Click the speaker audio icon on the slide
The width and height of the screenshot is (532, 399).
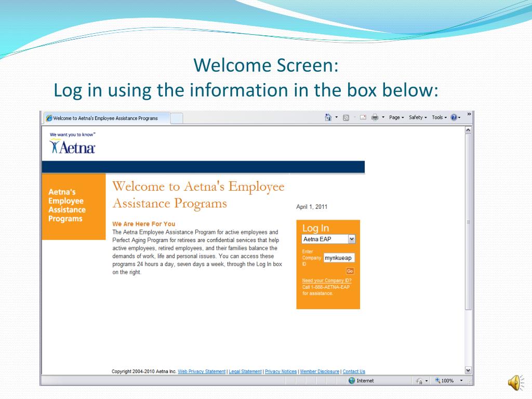(516, 383)
